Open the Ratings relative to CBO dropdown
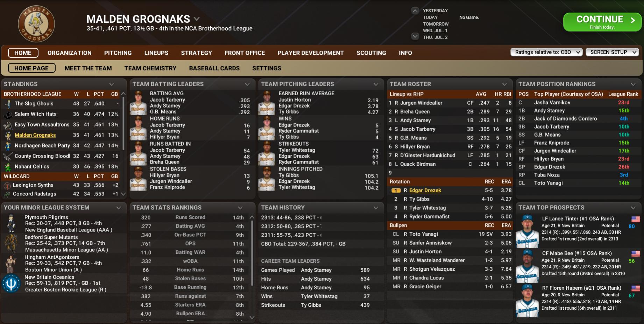 click(x=546, y=52)
